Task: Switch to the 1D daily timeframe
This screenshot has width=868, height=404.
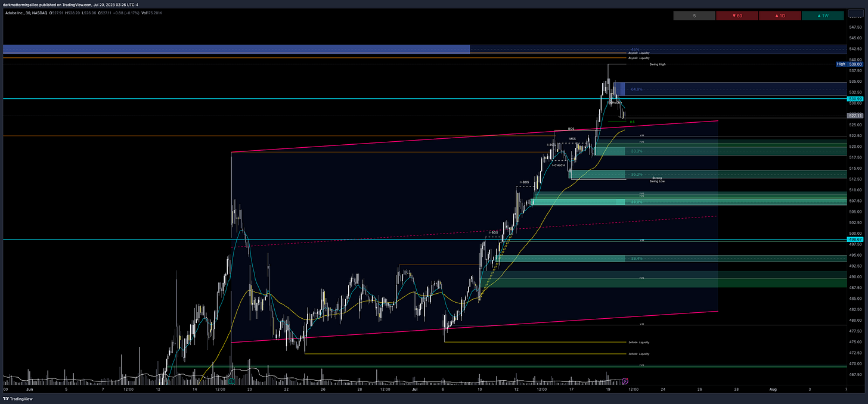Action: [780, 15]
